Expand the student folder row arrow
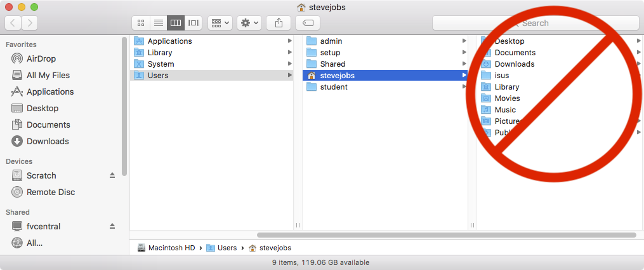Image resolution: width=644 pixels, height=270 pixels. point(464,86)
